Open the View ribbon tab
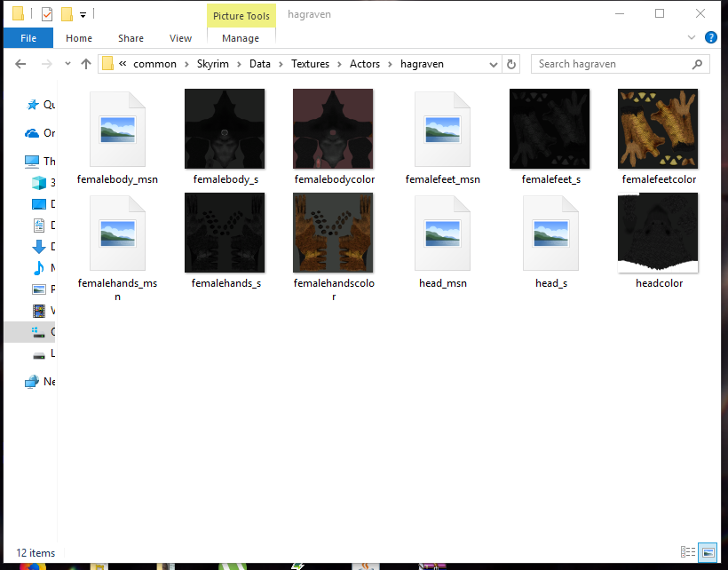 [180, 38]
